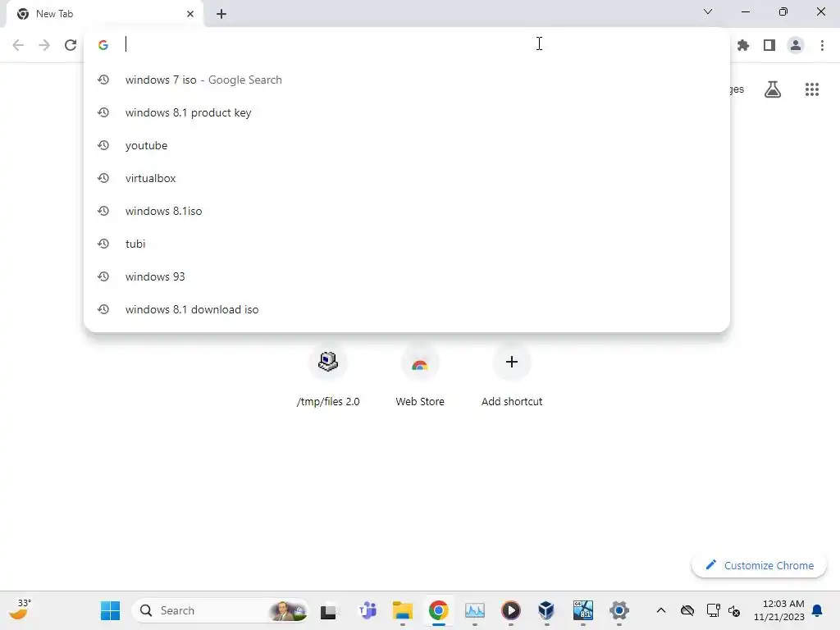Screen dimensions: 840x630
Task: Click the taskbar Search box
Action: [220, 610]
